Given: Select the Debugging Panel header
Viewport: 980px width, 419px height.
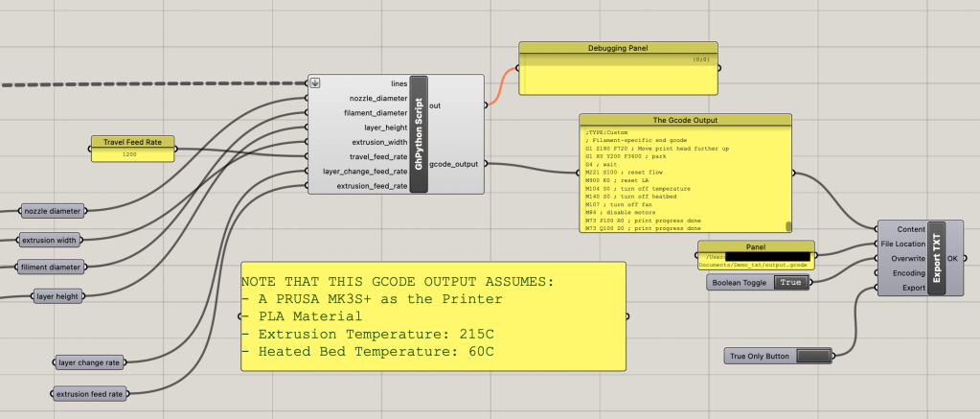Looking at the screenshot, I should coord(617,48).
